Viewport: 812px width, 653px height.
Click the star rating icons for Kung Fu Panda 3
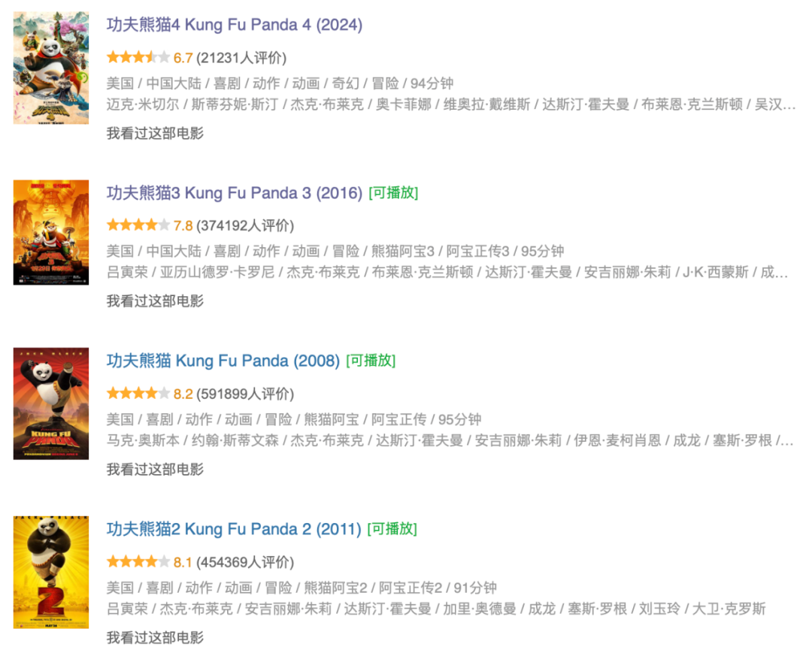pos(138,225)
